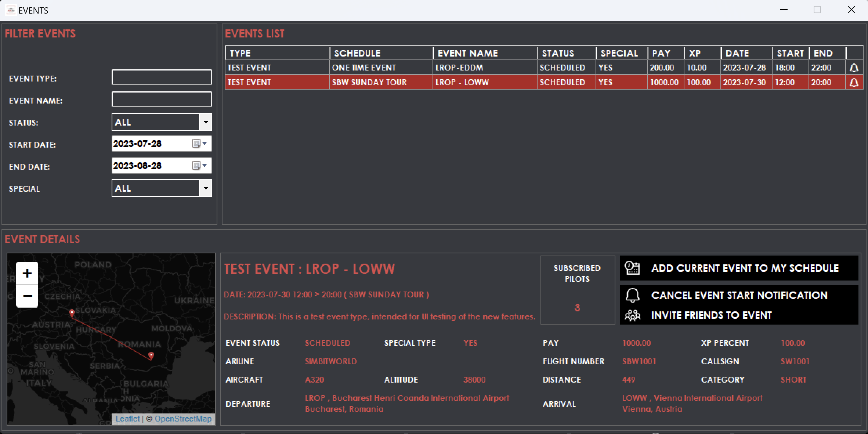Click the bell icon in LROP - LOWW row
868x434 pixels.
[854, 83]
